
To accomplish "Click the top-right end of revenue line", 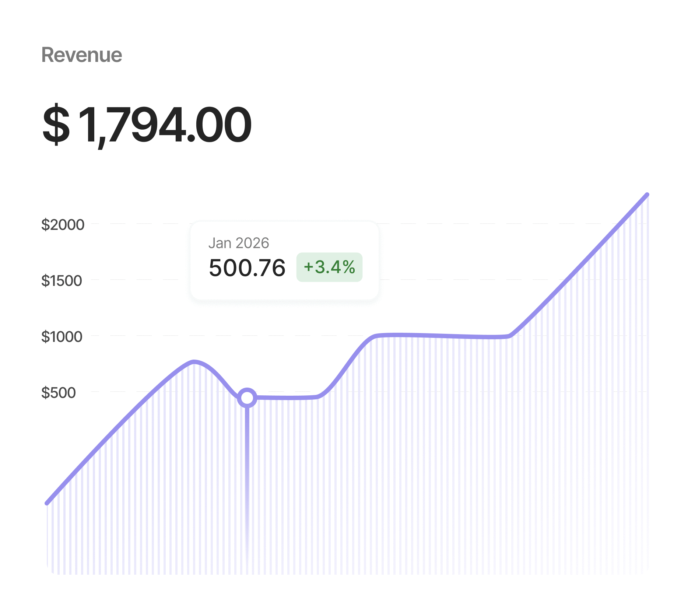I will pyautogui.click(x=647, y=195).
